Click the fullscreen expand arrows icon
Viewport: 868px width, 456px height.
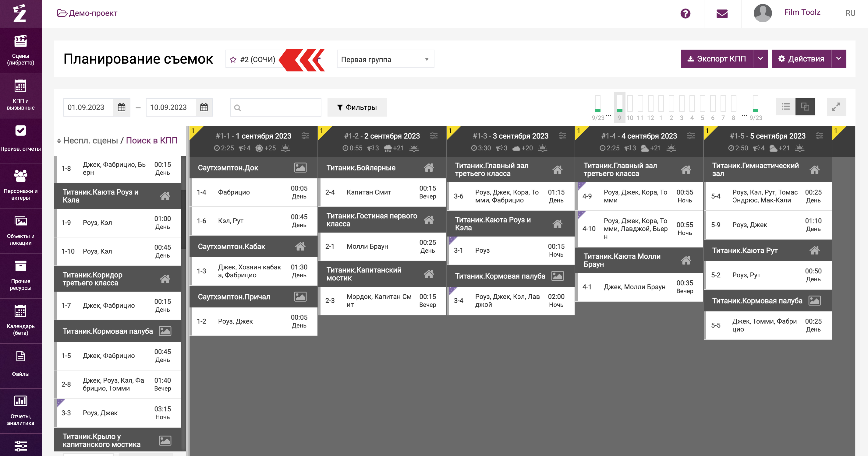point(836,107)
